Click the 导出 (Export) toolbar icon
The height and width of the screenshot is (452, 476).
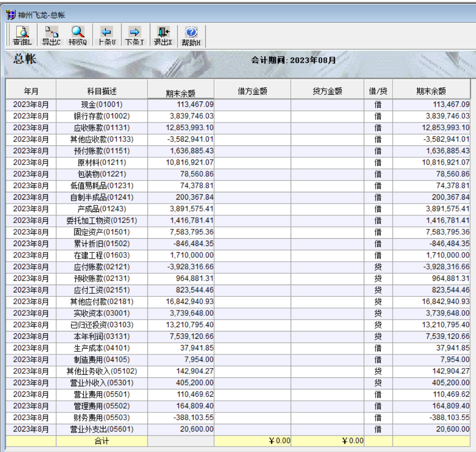51,36
